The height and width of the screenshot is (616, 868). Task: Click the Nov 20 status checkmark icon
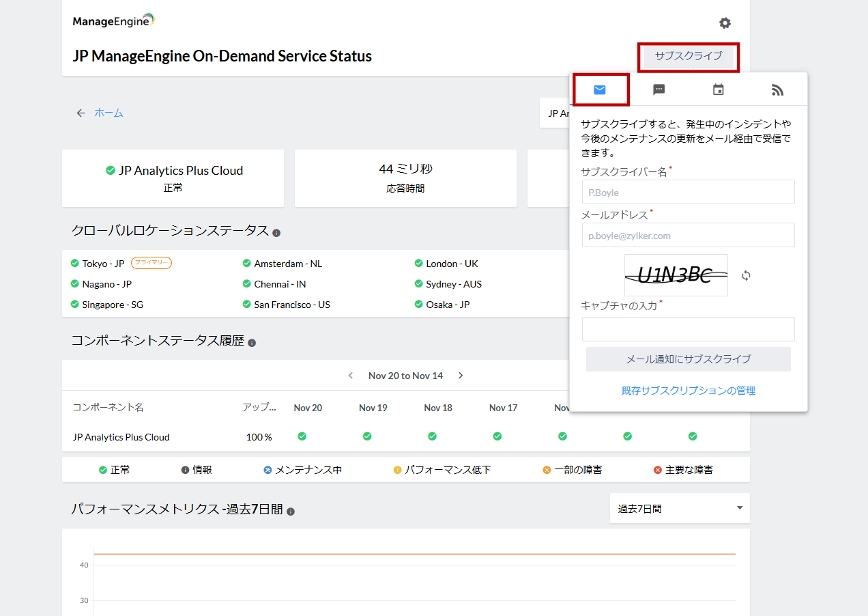tap(302, 436)
